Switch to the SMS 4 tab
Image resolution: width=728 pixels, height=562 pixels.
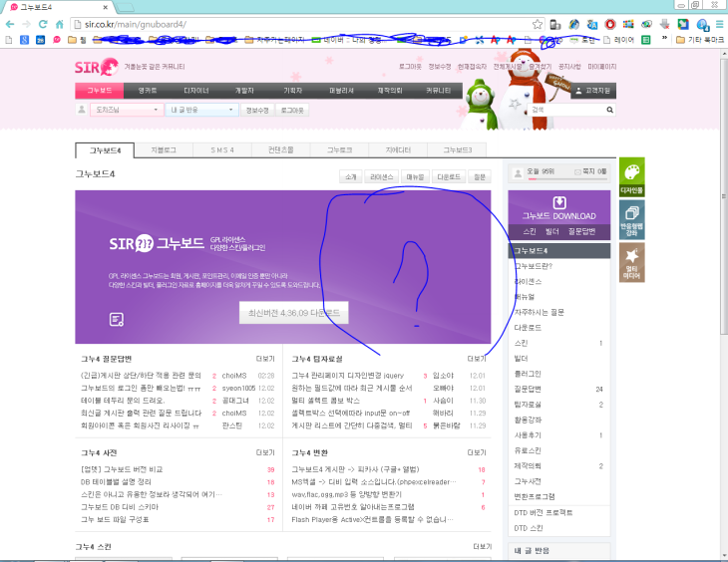pyautogui.click(x=222, y=149)
